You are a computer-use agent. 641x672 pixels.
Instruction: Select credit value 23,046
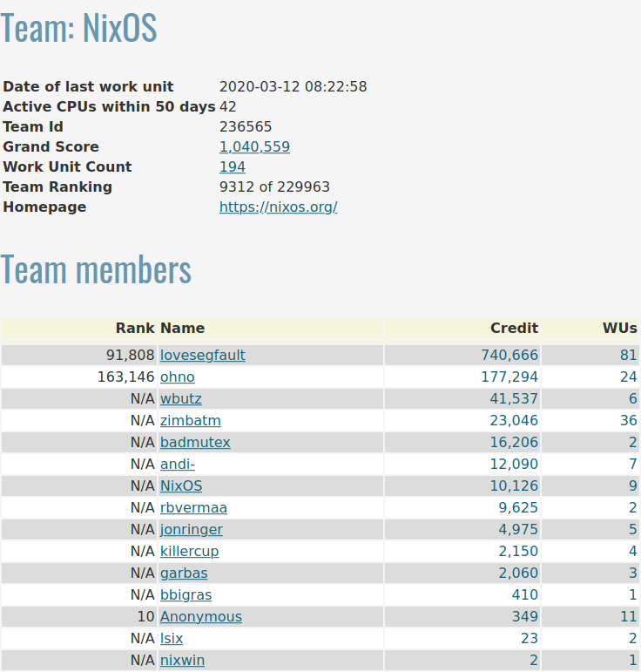[x=514, y=421]
